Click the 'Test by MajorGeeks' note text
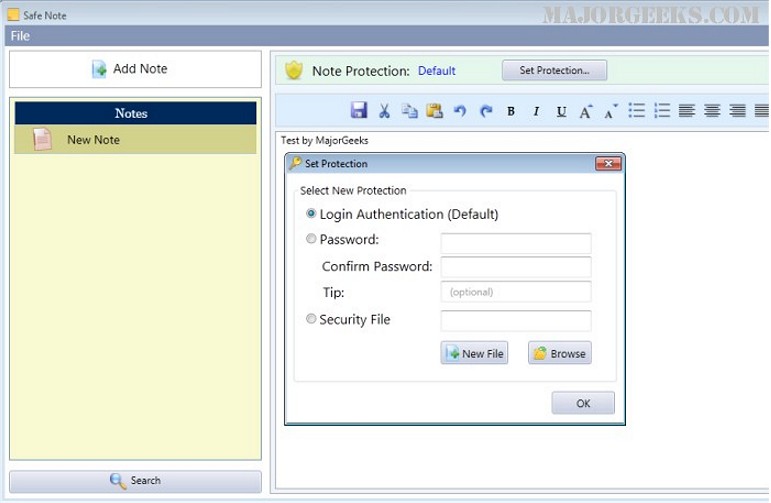The width and height of the screenshot is (771, 503). [x=325, y=141]
